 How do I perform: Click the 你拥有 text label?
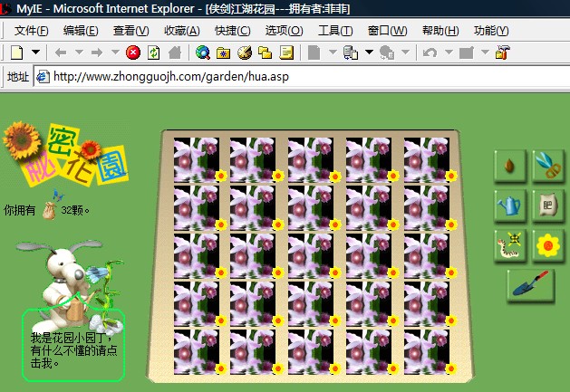(20, 210)
